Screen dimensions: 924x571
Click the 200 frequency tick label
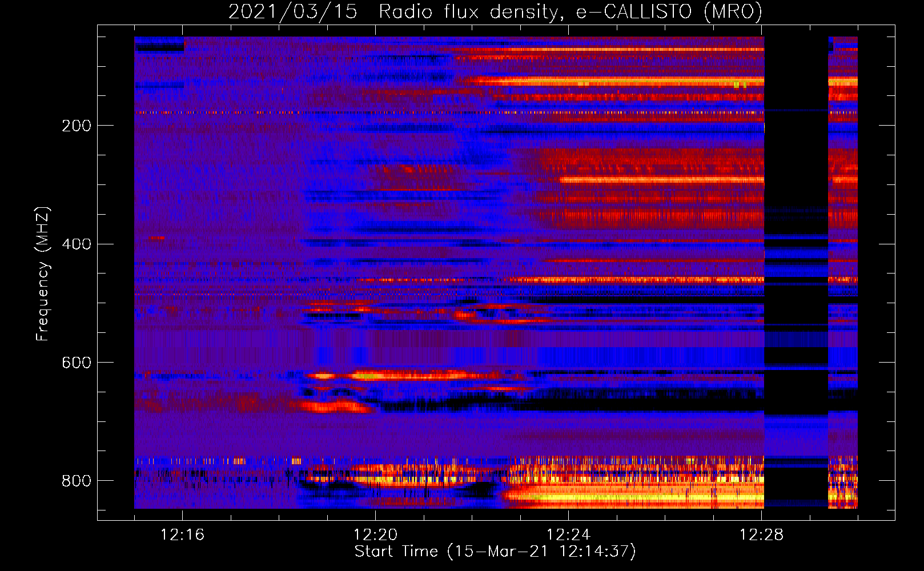77,126
